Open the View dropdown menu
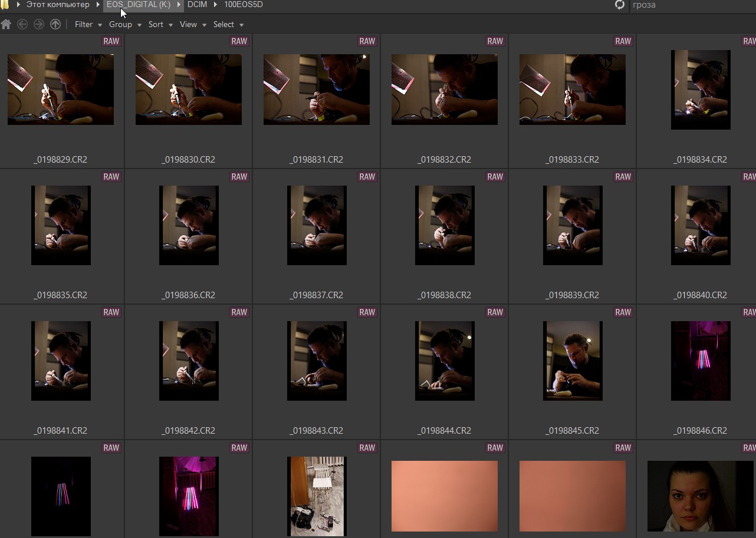The height and width of the screenshot is (538, 756). pos(193,24)
